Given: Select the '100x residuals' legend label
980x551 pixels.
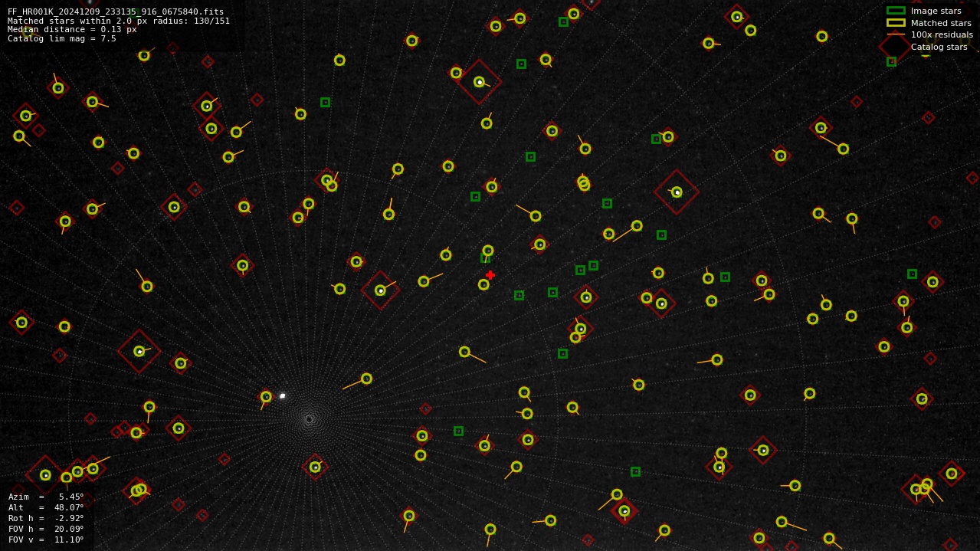Looking at the screenshot, I should point(942,34).
